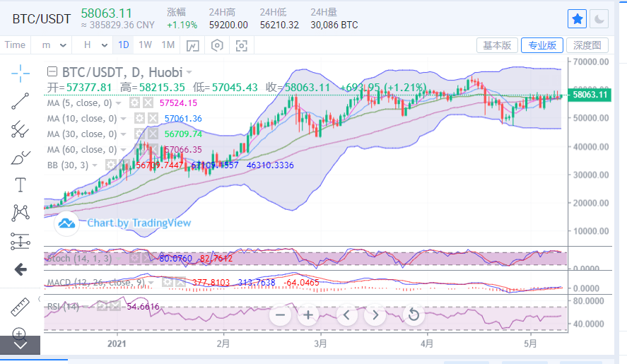Switch to 专业版 professional version
The width and height of the screenshot is (627, 364).
[x=542, y=45]
